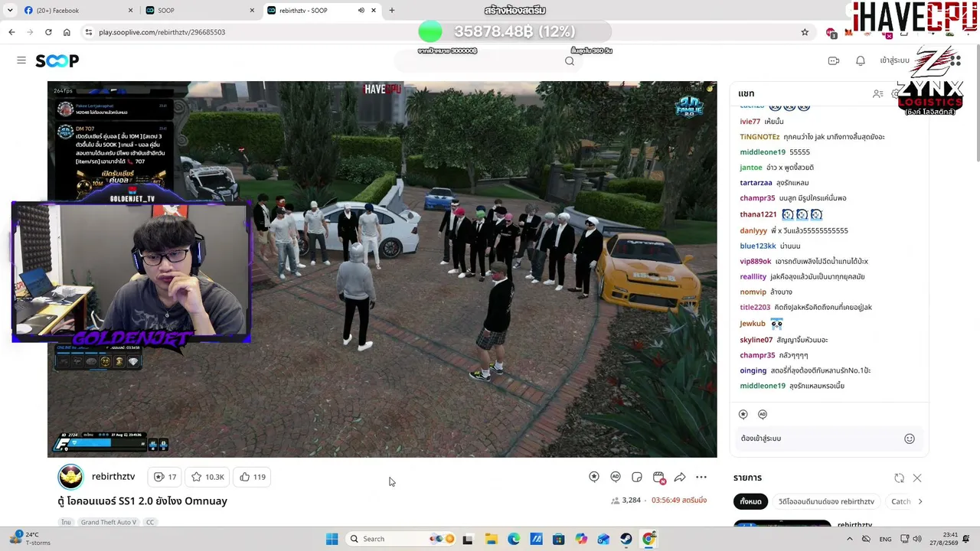The width and height of the screenshot is (980, 551).
Task: Favorite the channel with 10.3K star
Action: pos(207,477)
